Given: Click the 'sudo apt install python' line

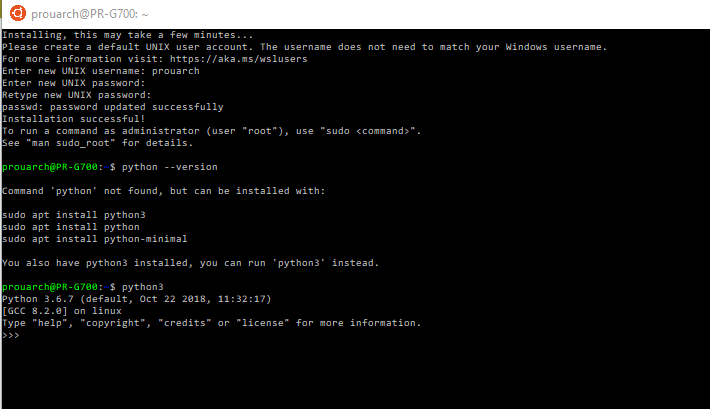Looking at the screenshot, I should (x=71, y=227).
